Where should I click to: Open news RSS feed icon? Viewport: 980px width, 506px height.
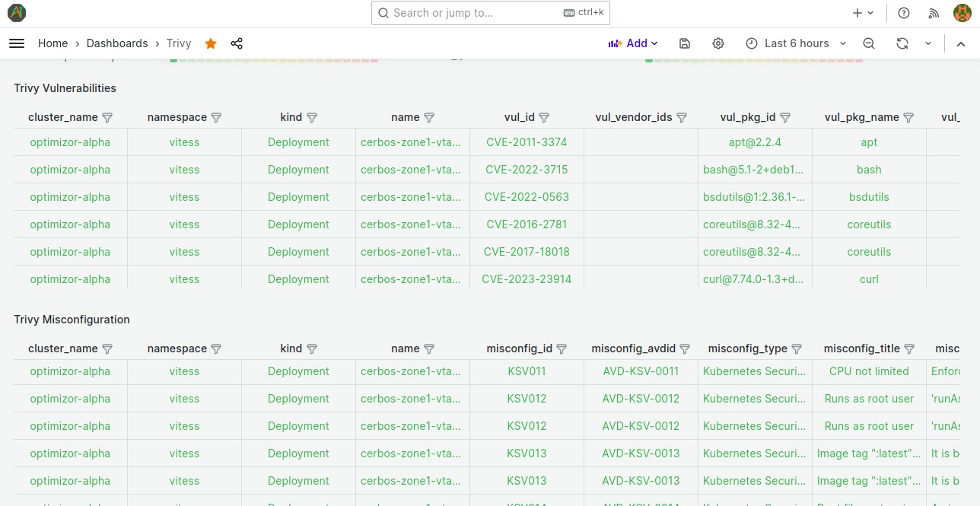[x=934, y=13]
